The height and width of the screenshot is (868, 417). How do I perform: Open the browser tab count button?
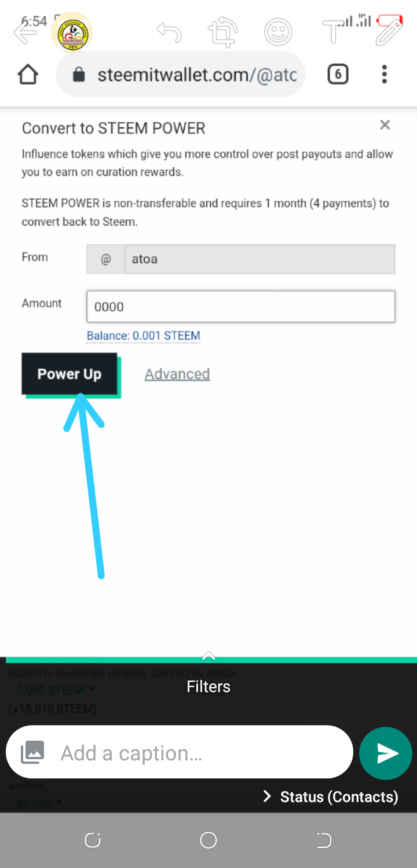point(338,75)
